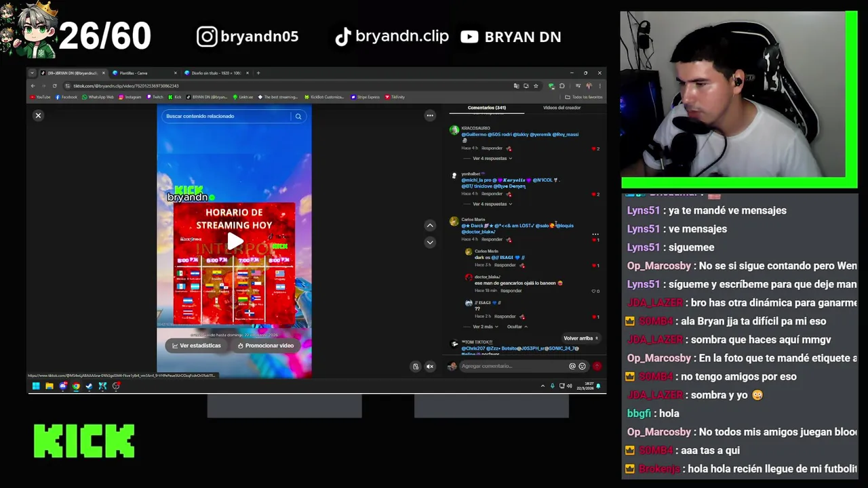Open the 'Diseño sin título' browser tab
This screenshot has height=488, width=868.
tap(216, 73)
